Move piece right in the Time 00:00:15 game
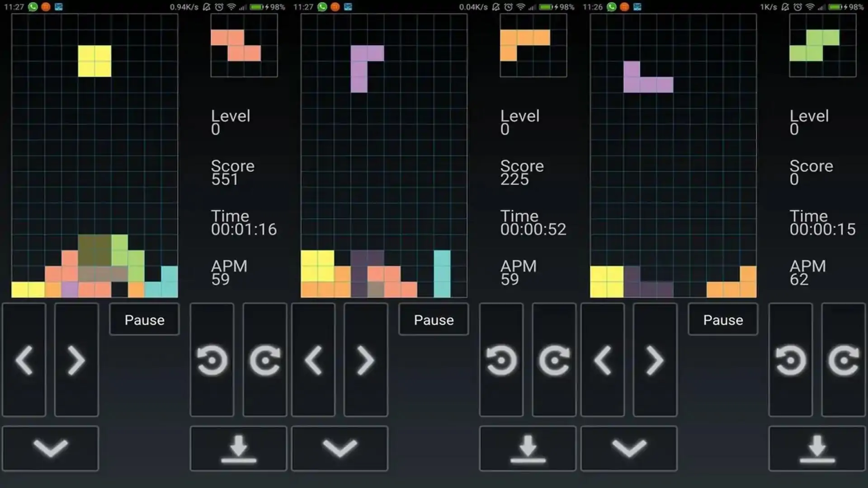868x488 pixels. (655, 360)
